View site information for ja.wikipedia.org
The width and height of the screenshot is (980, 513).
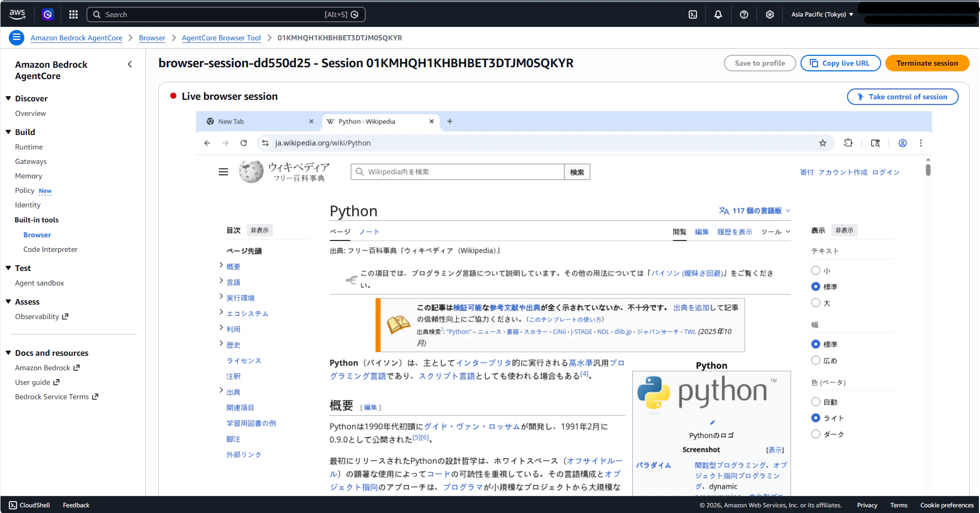[x=265, y=143]
